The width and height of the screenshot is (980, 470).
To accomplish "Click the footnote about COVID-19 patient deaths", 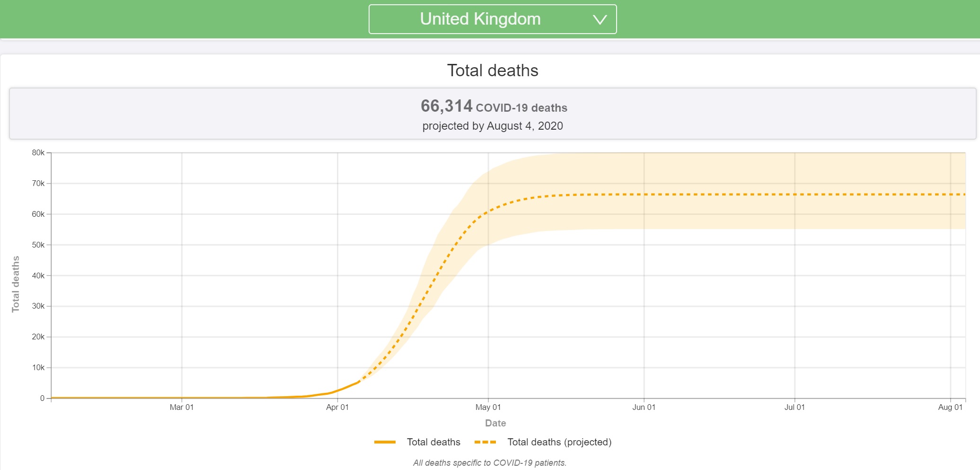I will 490,462.
